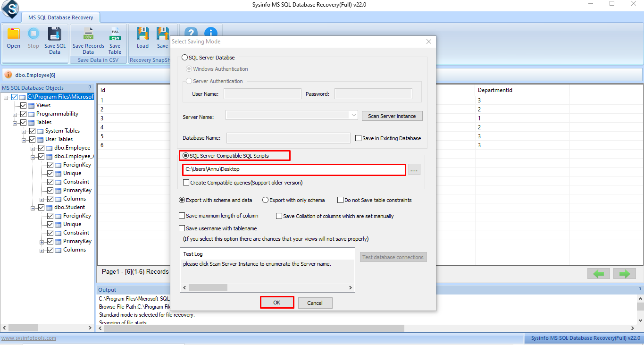
Task: Tick Create Compatible queries checkbox
Action: (x=186, y=183)
